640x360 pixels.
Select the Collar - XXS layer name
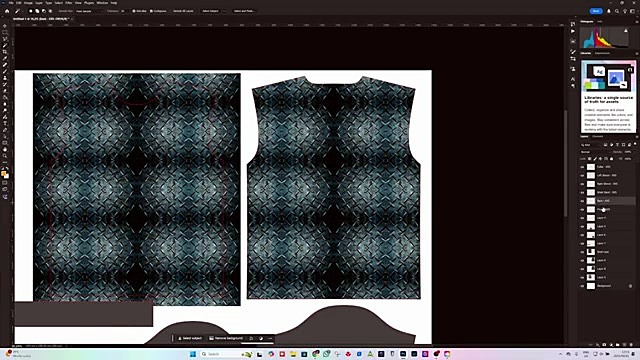604,167
